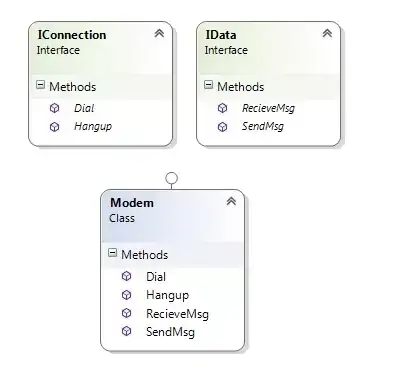The height and width of the screenshot is (377, 398).
Task: Collapse the Methods section of IData
Action: (208, 85)
